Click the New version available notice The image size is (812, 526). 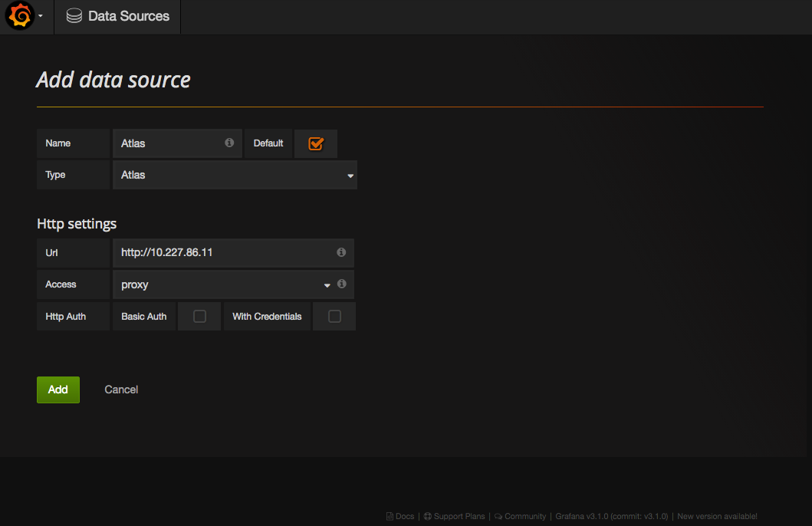coord(717,516)
